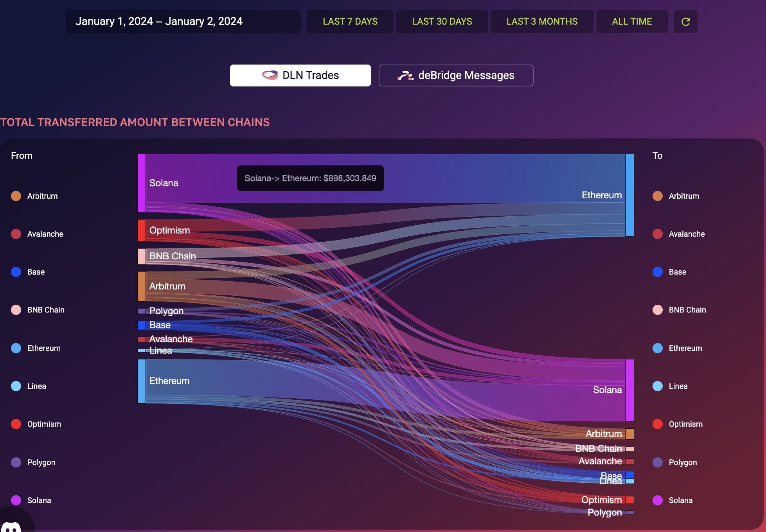Choose LAST 3 MONTHS filter
This screenshot has width=766, height=532.
pos(542,22)
